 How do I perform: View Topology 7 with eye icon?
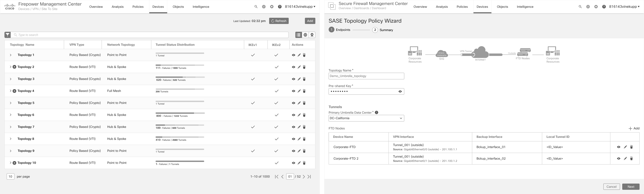(x=294, y=127)
